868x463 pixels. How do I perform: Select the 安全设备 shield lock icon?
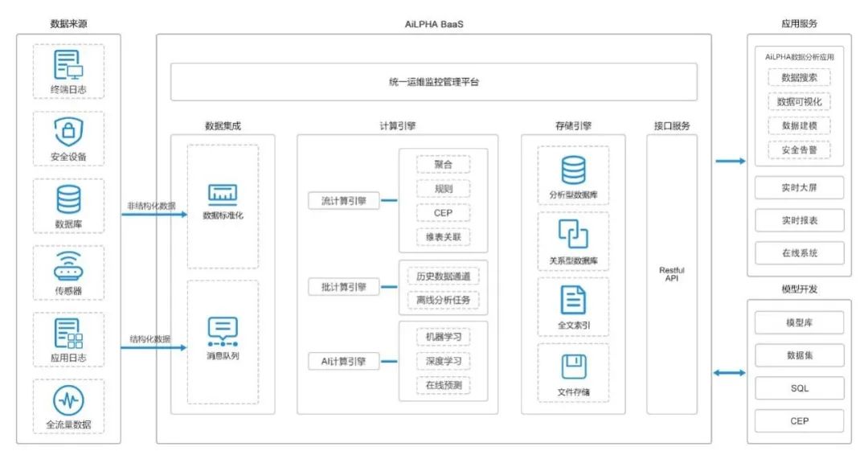(x=68, y=130)
